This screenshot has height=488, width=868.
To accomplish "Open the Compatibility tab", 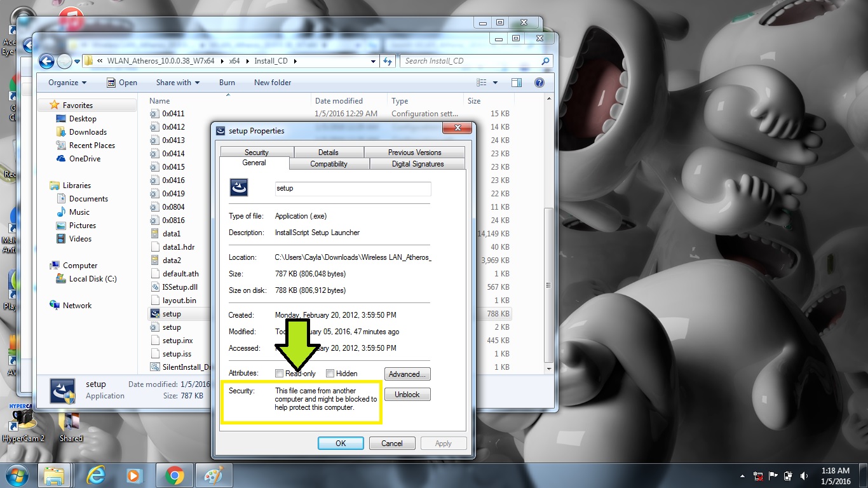I will click(x=329, y=164).
